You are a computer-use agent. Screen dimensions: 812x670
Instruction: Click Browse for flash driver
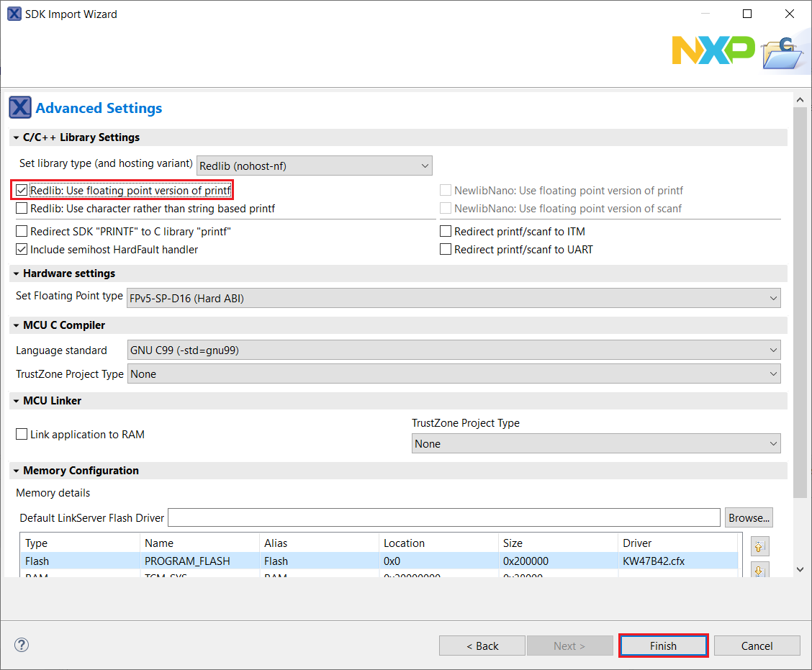click(749, 517)
